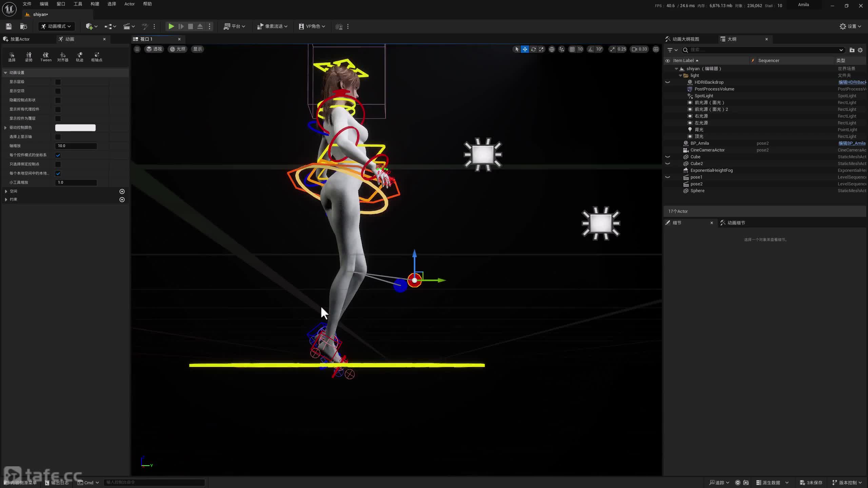Open camera speed 0.33 setting

(x=639, y=49)
